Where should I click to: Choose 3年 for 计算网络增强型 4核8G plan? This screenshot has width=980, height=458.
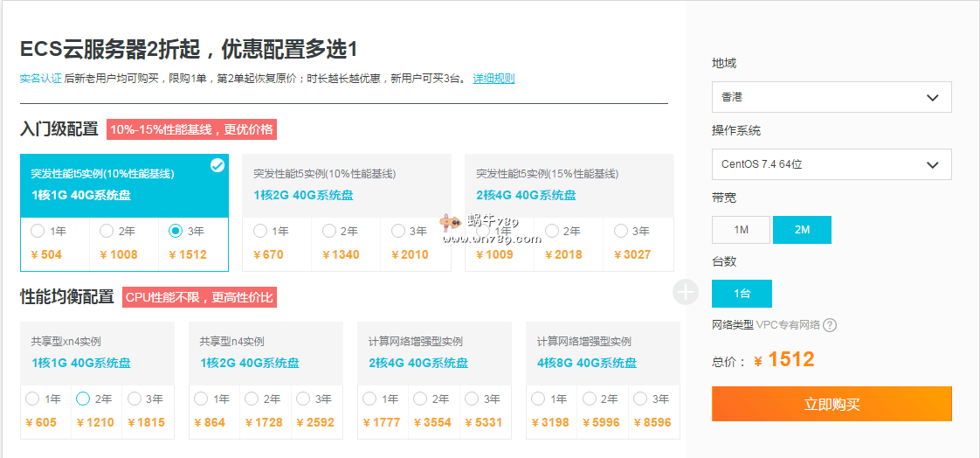(640, 399)
